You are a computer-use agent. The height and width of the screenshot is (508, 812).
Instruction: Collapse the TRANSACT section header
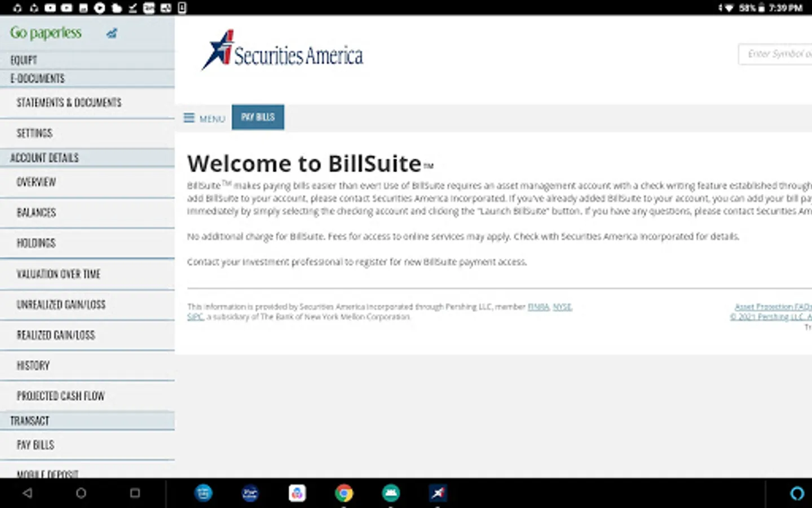87,421
